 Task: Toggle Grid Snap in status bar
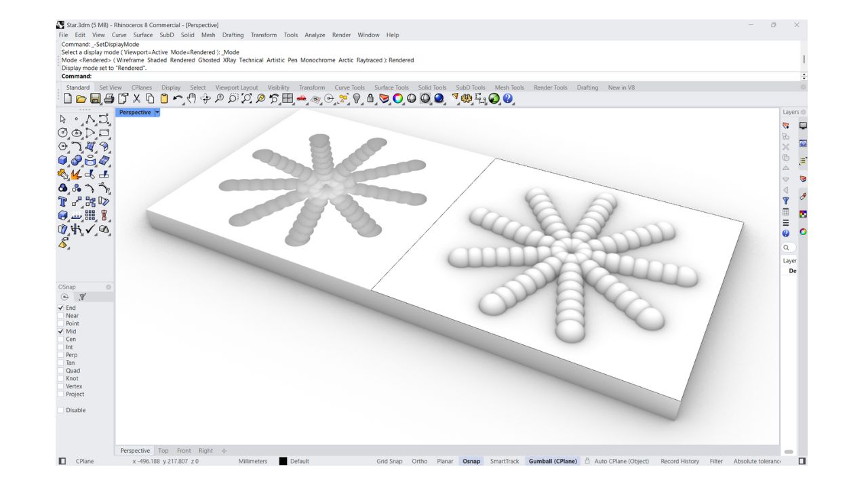click(389, 461)
